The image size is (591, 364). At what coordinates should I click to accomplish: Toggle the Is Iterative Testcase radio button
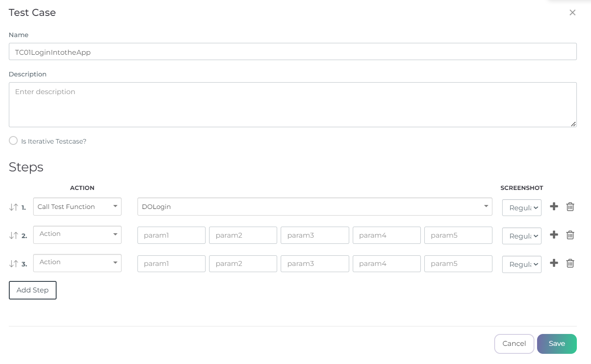(13, 140)
